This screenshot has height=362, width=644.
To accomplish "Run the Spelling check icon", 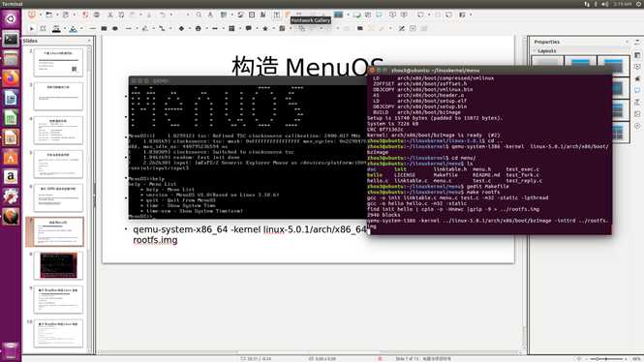I will coord(210,15).
